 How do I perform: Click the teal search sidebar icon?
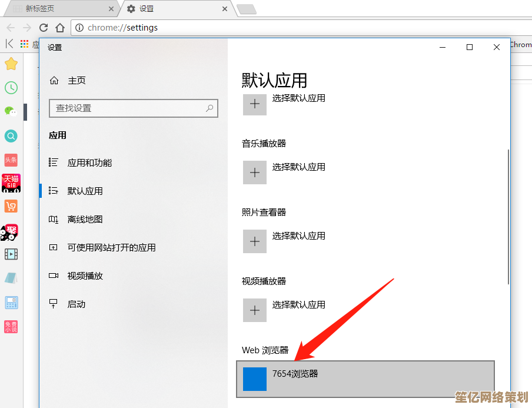click(x=11, y=136)
